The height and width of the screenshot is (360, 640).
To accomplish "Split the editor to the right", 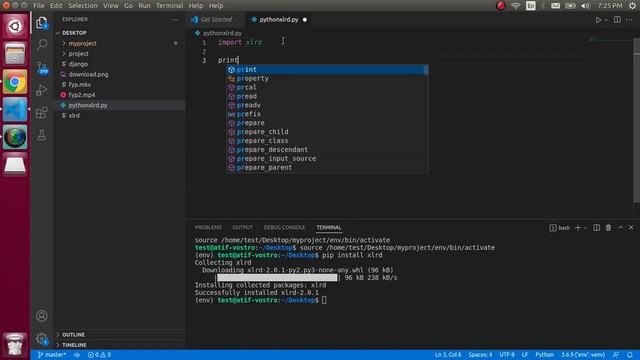I will click(x=617, y=20).
